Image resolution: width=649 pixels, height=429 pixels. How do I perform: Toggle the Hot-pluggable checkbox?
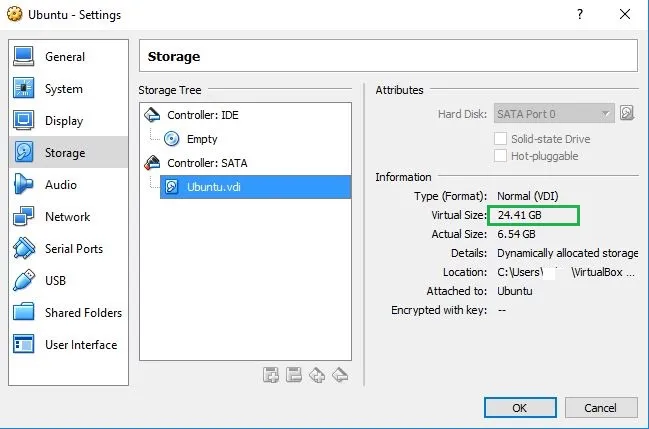coord(500,156)
